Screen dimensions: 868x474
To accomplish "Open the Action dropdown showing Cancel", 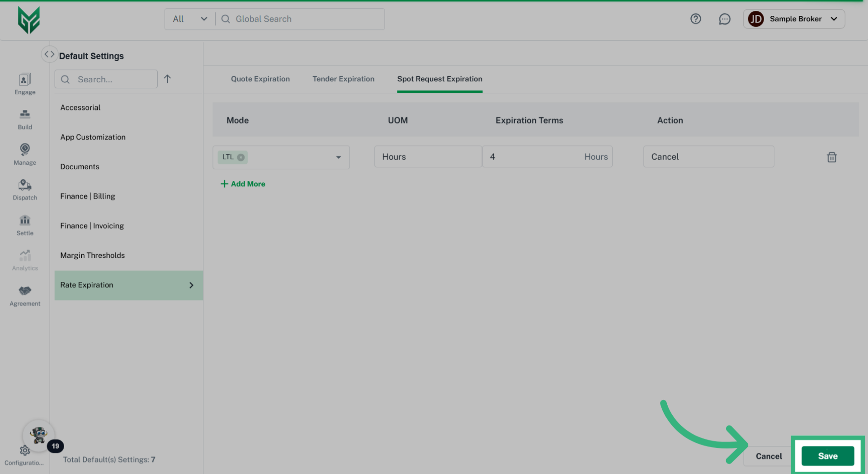I will point(709,156).
